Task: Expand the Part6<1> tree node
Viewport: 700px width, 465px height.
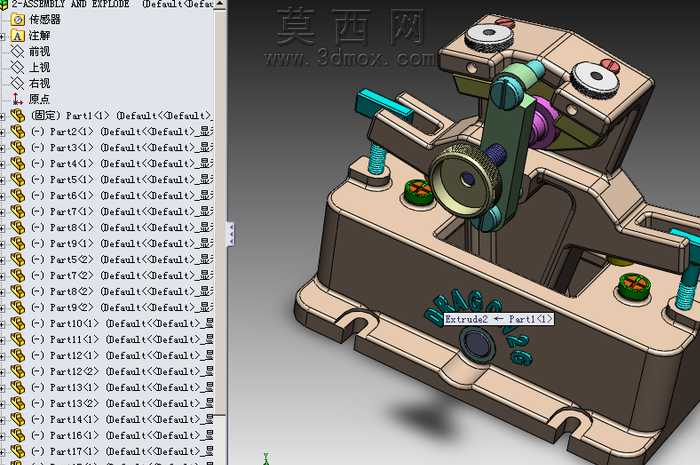Action: (x=2, y=196)
